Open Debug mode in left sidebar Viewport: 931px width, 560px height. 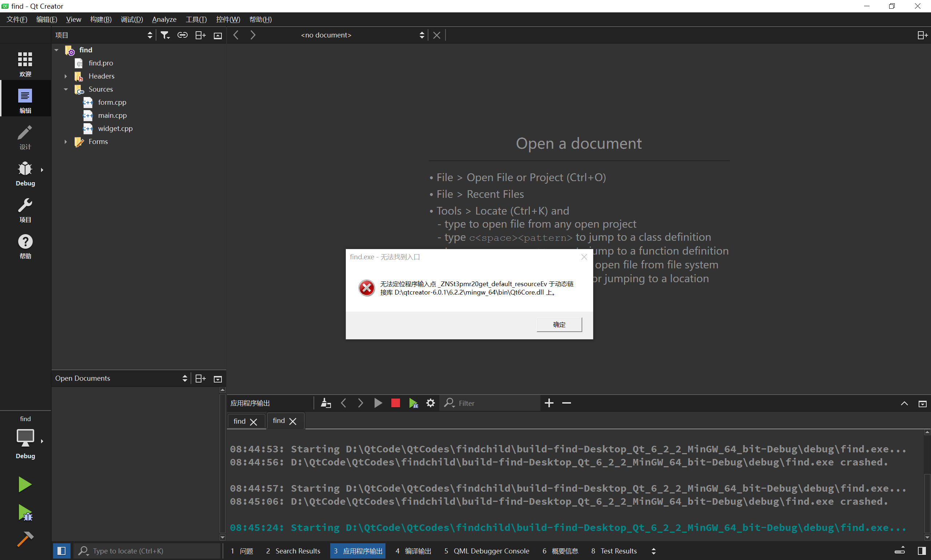(x=25, y=173)
